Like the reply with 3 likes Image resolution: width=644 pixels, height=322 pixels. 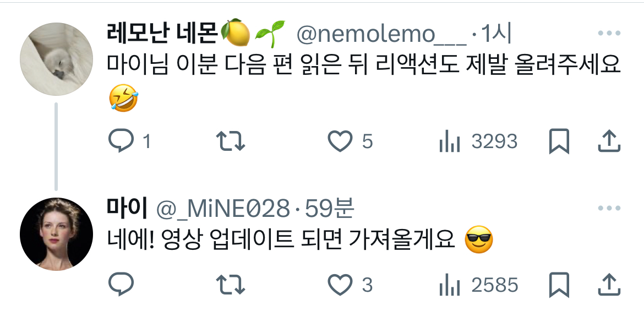340,285
